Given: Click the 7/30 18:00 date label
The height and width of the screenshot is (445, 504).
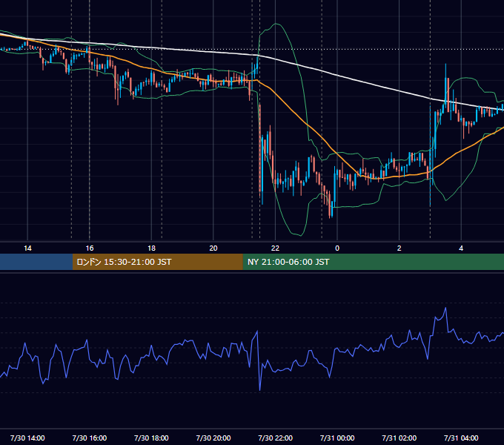Looking at the screenshot, I should click(x=151, y=438).
